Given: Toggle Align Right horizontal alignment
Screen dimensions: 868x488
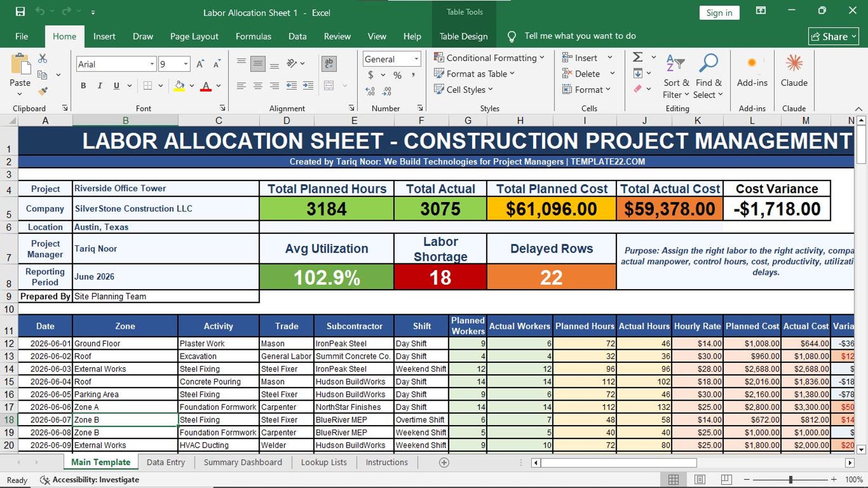Looking at the screenshot, I should point(274,86).
